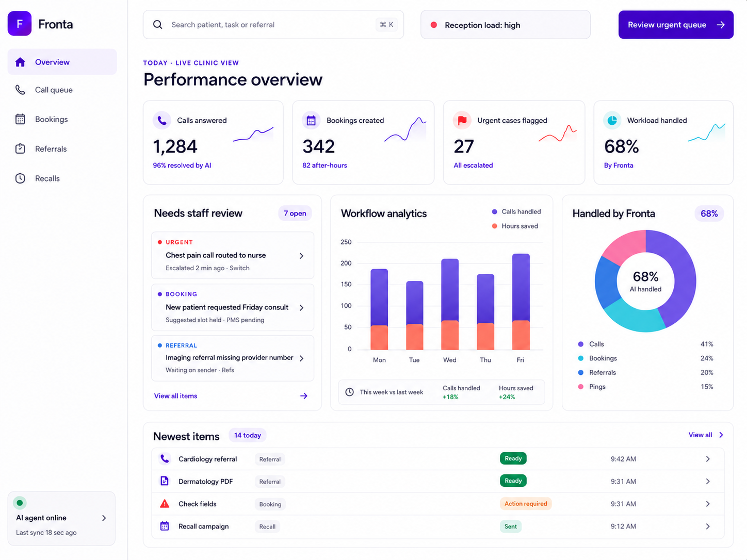Viewport: 747px width, 560px height.
Task: Click the Workload handled pie icon
Action: click(612, 120)
